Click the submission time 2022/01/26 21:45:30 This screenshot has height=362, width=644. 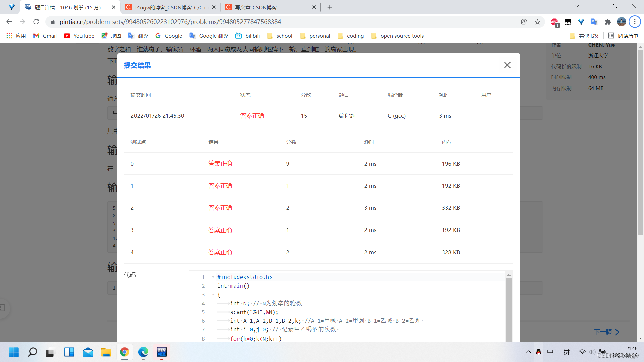click(157, 116)
